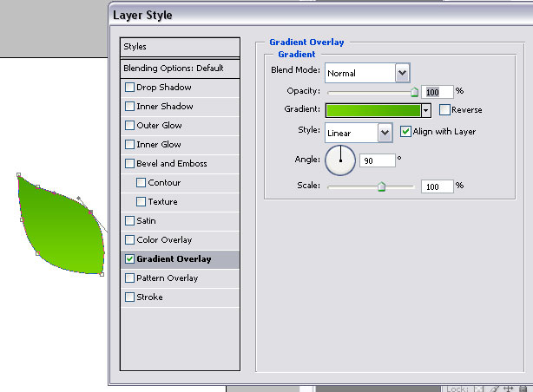Enable the Pattern Overlay checkbox
The image size is (533, 392).
(129, 278)
